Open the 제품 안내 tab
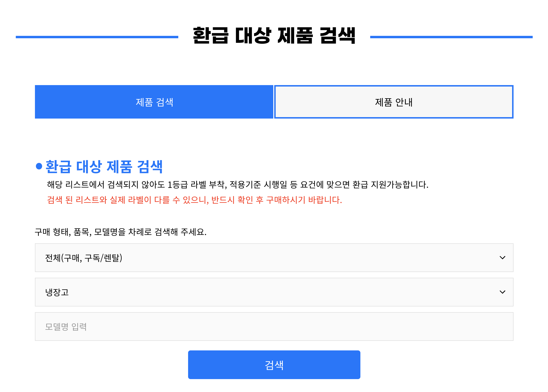Image resolution: width=548 pixels, height=392 pixels. pyautogui.click(x=394, y=102)
